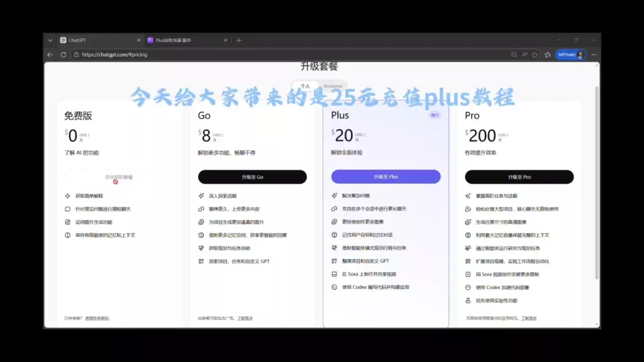View site info lock icon
Viewport: 644px width, 362px height.
[76, 55]
